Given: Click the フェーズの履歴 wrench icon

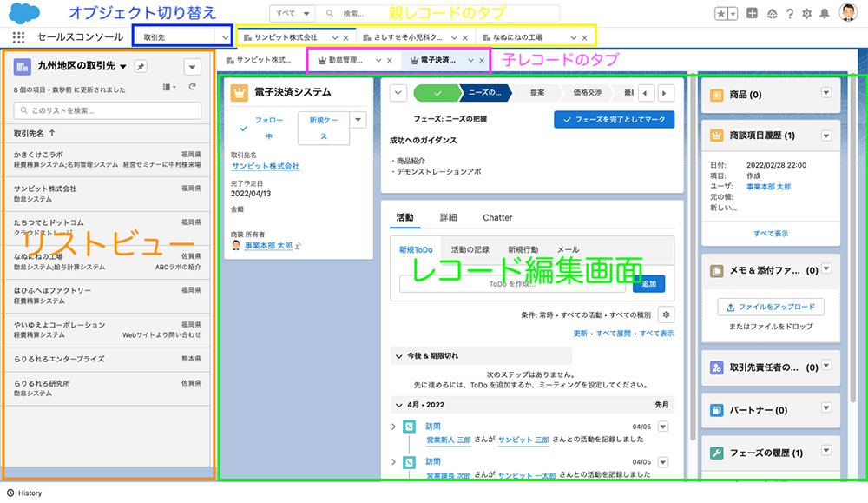Looking at the screenshot, I should pyautogui.click(x=716, y=453).
